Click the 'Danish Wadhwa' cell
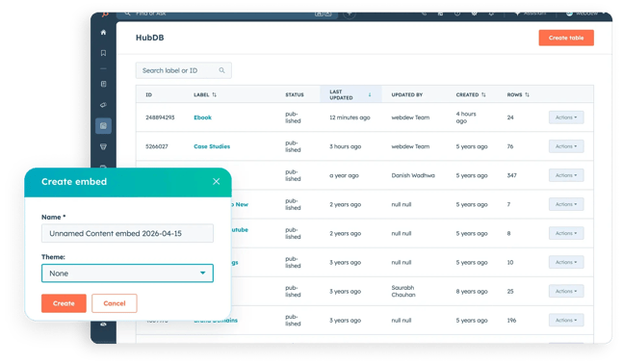 (413, 175)
